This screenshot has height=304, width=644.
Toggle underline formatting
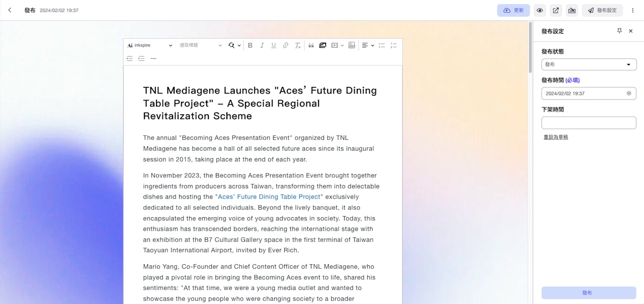click(274, 45)
